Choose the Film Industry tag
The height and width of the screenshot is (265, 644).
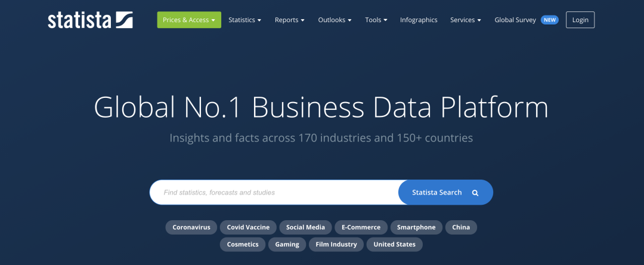point(336,245)
